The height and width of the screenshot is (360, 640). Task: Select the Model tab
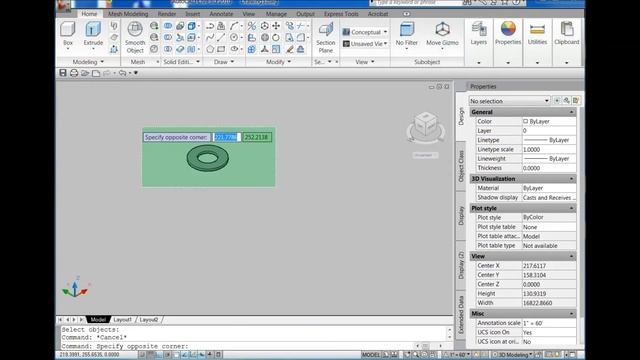(98, 320)
